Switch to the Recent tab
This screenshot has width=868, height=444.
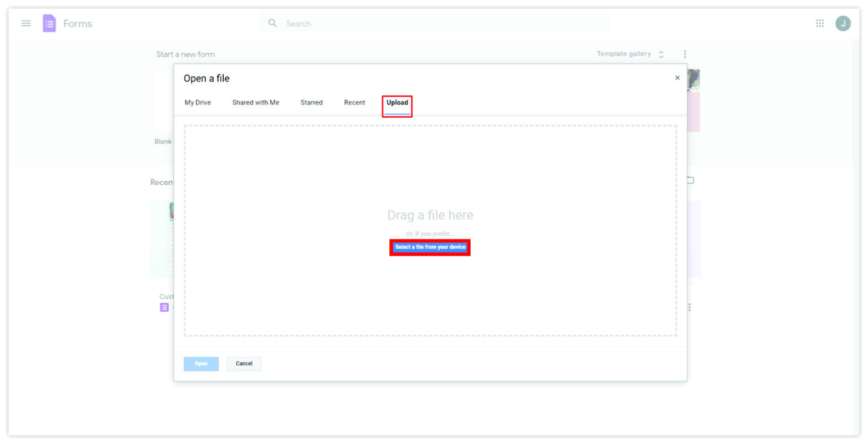[x=354, y=102]
